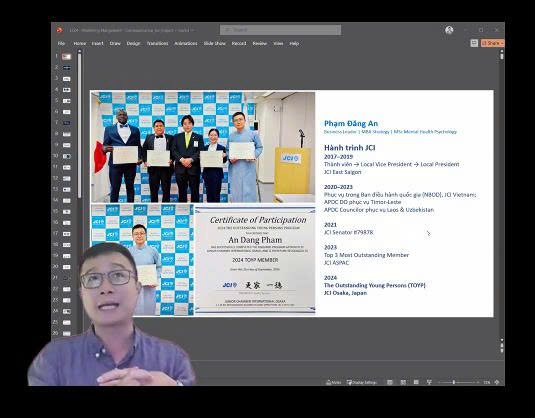
Task: Expand the document title saved-status dropdown
Action: 192,30
